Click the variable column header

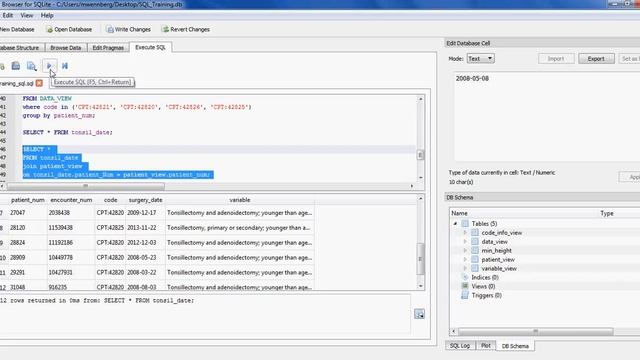pyautogui.click(x=240, y=200)
